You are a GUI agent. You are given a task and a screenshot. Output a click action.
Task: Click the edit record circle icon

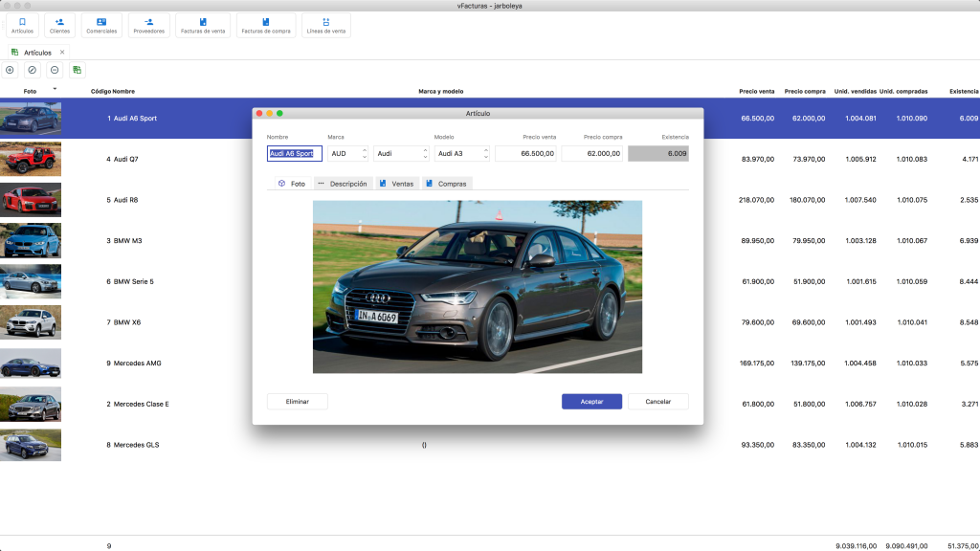pos(33,70)
